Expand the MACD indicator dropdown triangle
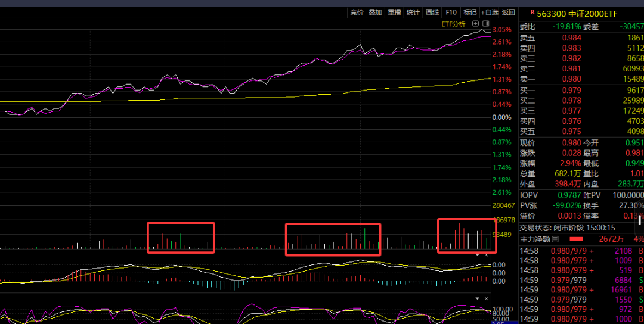The height and width of the screenshot is (324, 644). [x=477, y=255]
